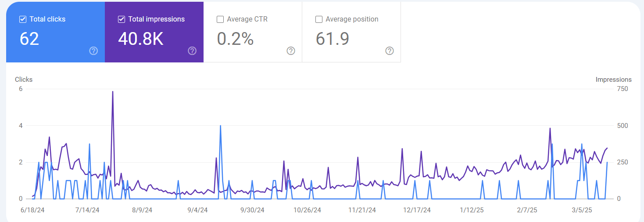Click the 2/7/25 date label
The width and height of the screenshot is (644, 222).
pyautogui.click(x=527, y=210)
